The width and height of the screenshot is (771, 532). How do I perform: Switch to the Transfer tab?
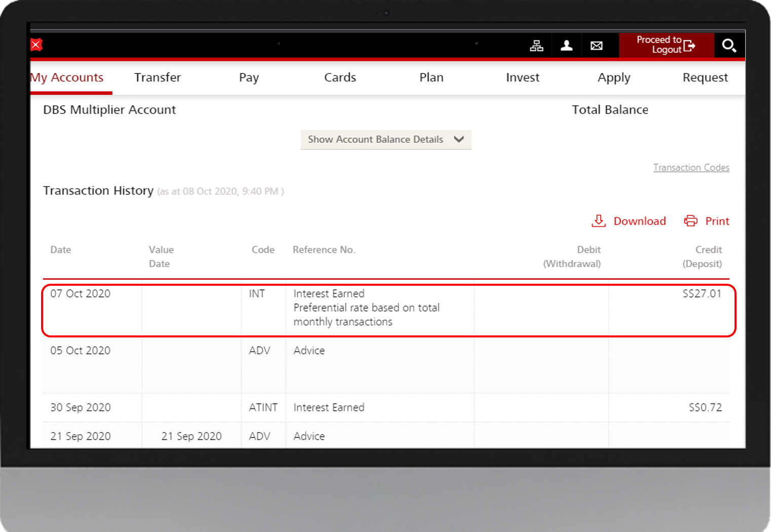click(157, 78)
